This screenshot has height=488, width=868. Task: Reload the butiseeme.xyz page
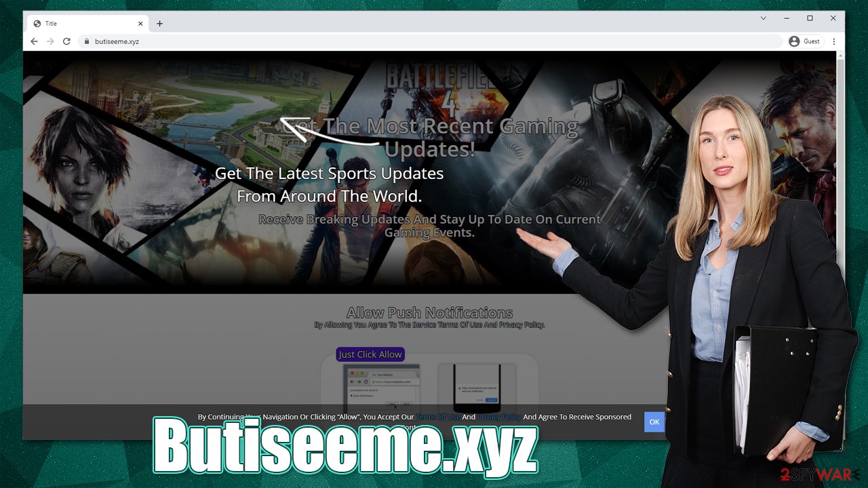tap(66, 41)
